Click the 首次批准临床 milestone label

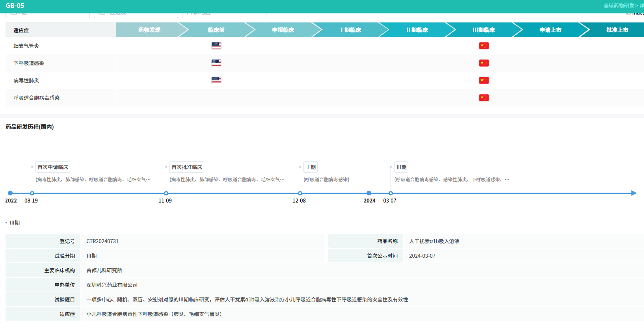click(x=187, y=167)
